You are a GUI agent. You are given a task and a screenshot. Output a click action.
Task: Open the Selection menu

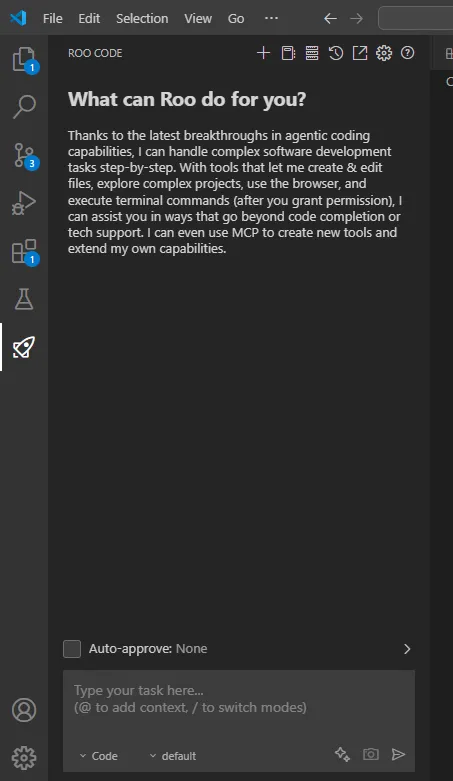tap(142, 18)
